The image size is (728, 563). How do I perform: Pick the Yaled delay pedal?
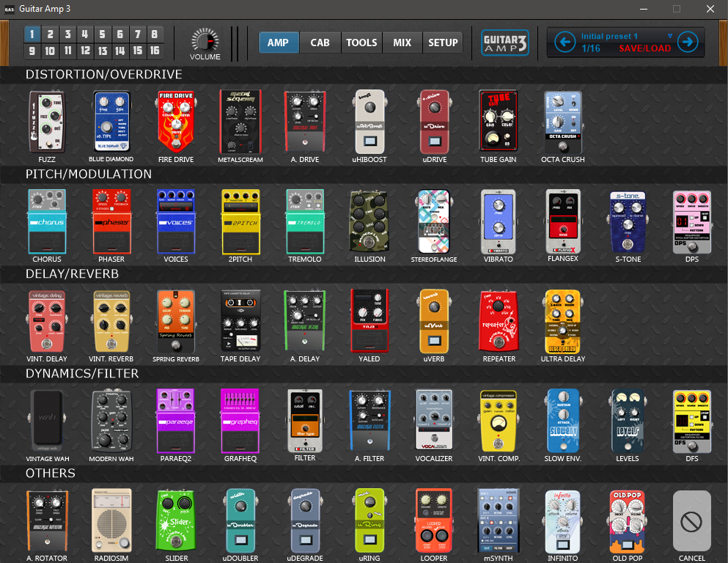[369, 321]
